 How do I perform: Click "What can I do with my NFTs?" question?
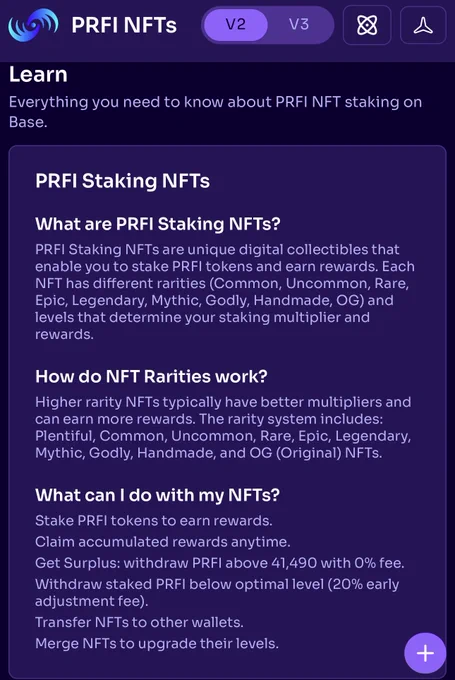coord(157,495)
